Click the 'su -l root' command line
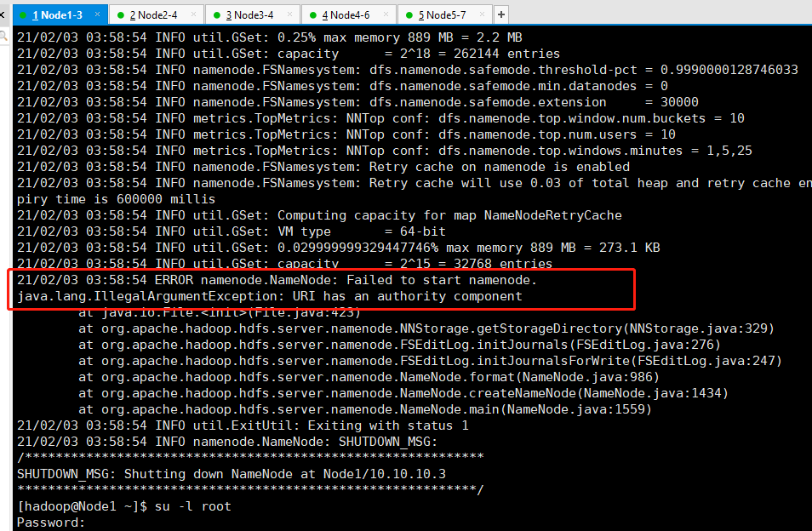Image resolution: width=812 pixels, height=531 pixels. [x=124, y=506]
